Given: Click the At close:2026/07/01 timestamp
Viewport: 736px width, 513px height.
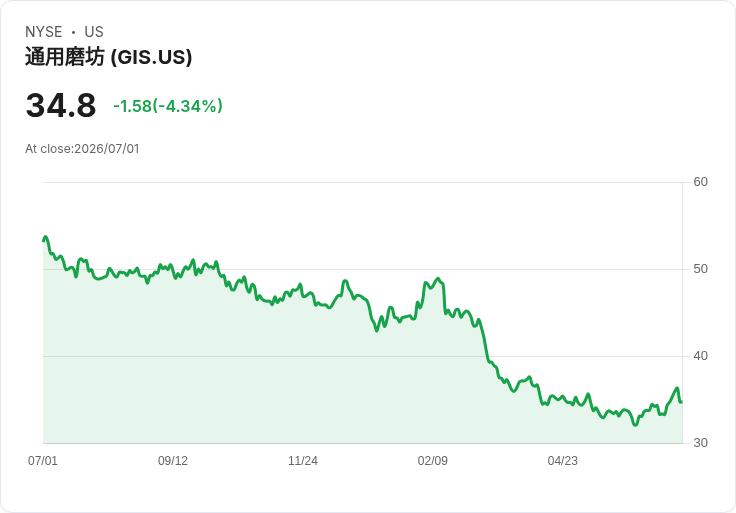Looking at the screenshot, I should [x=82, y=149].
